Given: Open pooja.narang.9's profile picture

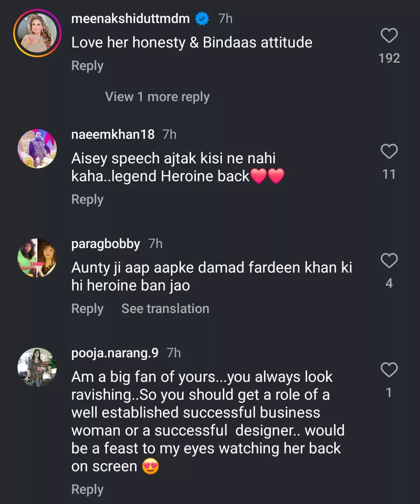Looking at the screenshot, I should (x=37, y=367).
